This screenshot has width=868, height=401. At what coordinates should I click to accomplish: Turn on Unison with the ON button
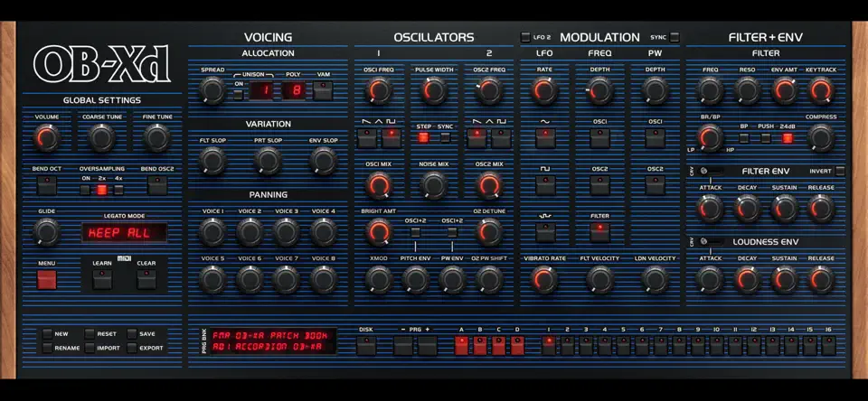238,94
